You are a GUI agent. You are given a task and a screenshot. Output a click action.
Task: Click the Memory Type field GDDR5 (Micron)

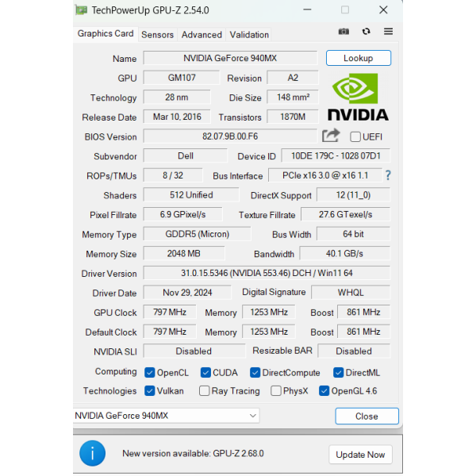[x=197, y=234]
